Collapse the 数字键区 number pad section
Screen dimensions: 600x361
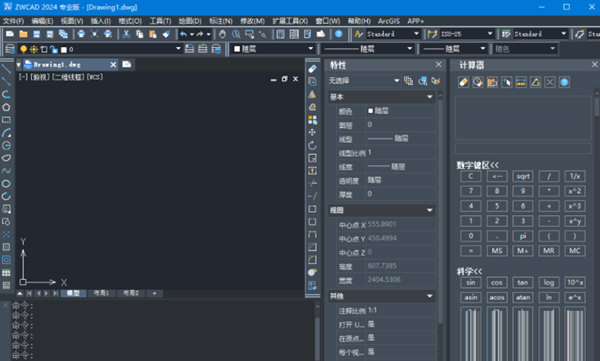pyautogui.click(x=478, y=165)
